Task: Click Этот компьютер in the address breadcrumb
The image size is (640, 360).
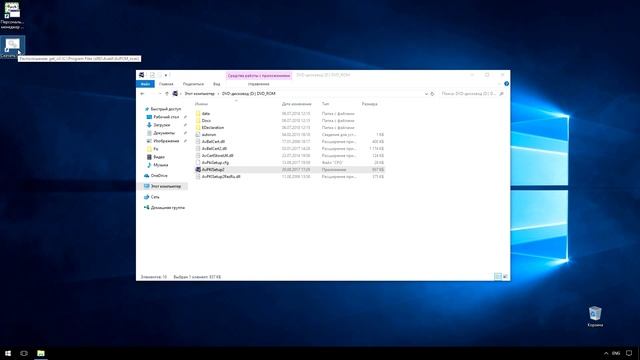Action: (x=200, y=94)
